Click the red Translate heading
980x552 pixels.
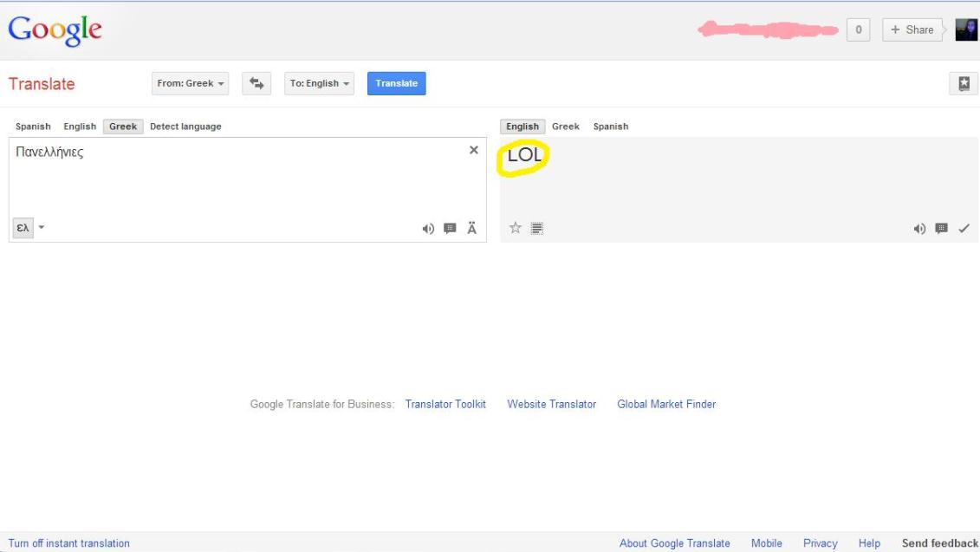pyautogui.click(x=42, y=84)
